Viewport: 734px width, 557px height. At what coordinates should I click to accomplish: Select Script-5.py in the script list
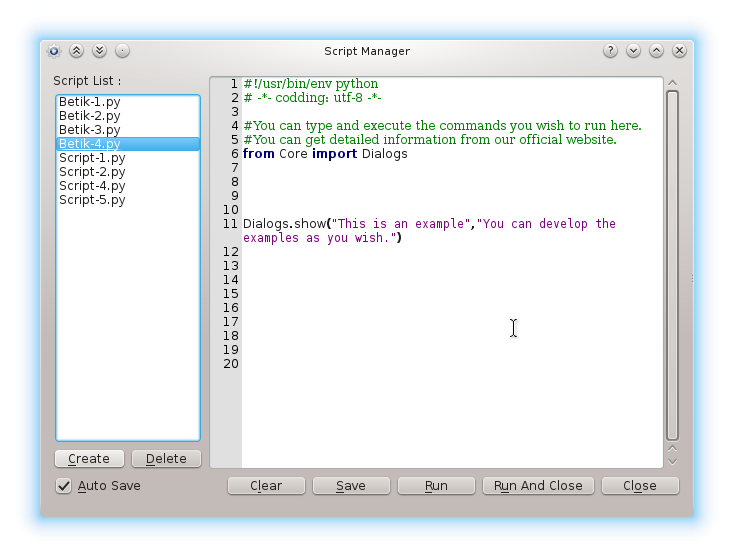(128, 200)
